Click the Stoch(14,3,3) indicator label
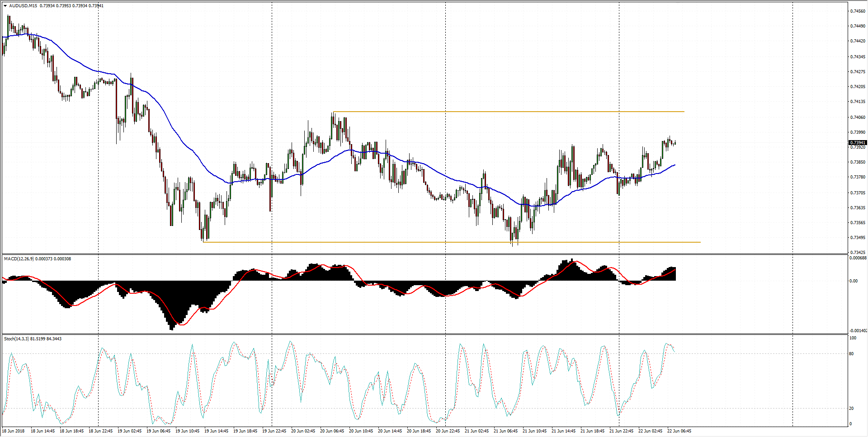The width and height of the screenshot is (868, 437). pyautogui.click(x=17, y=339)
